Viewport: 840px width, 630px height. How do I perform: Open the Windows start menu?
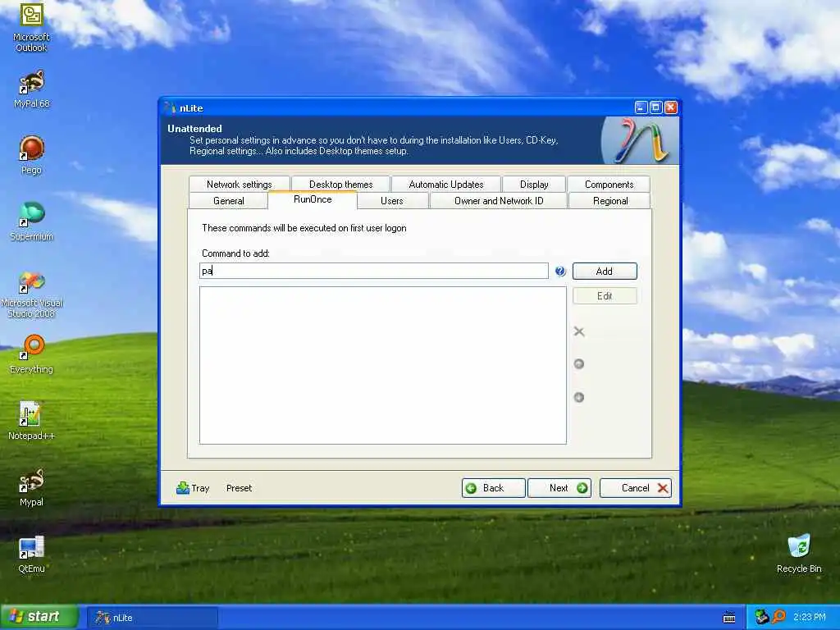(39, 617)
